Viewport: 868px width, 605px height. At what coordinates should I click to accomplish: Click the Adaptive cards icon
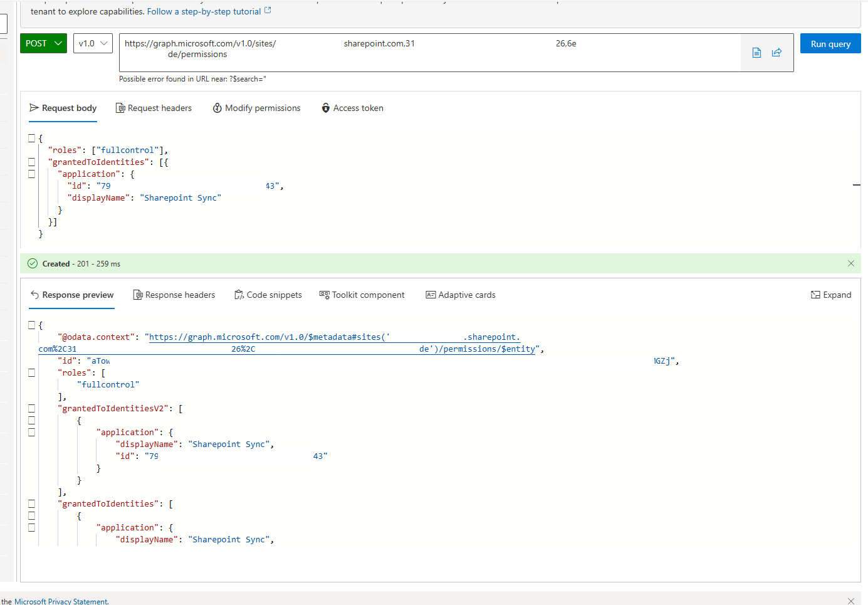tap(431, 295)
